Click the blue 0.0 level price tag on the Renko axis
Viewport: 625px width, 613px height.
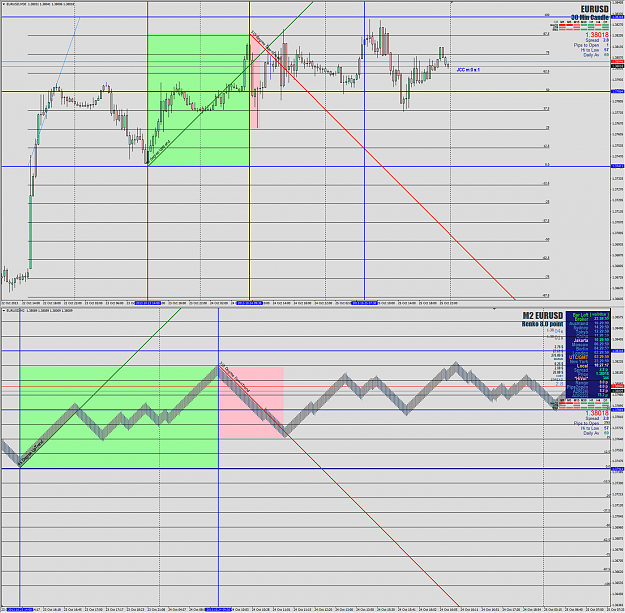[x=617, y=468]
